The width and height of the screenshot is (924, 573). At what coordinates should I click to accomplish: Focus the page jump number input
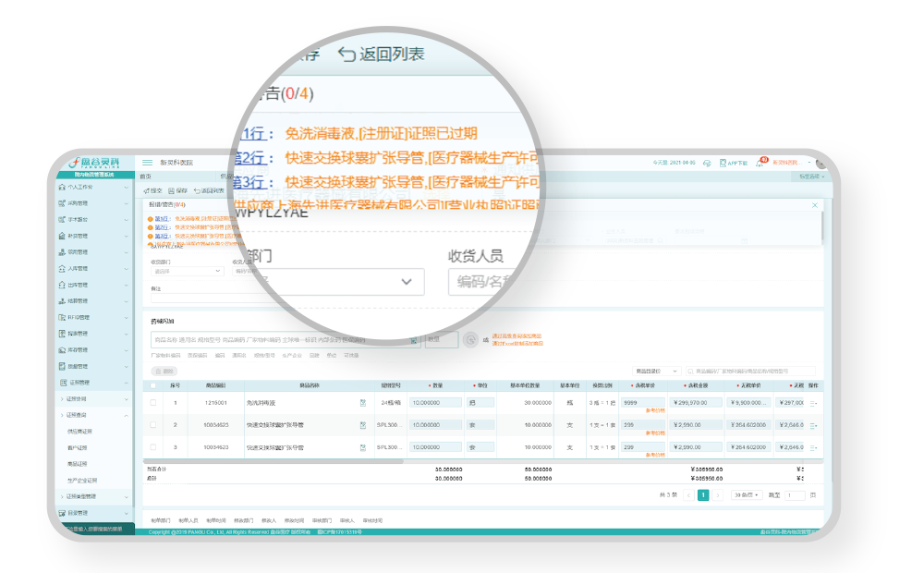tap(795, 495)
